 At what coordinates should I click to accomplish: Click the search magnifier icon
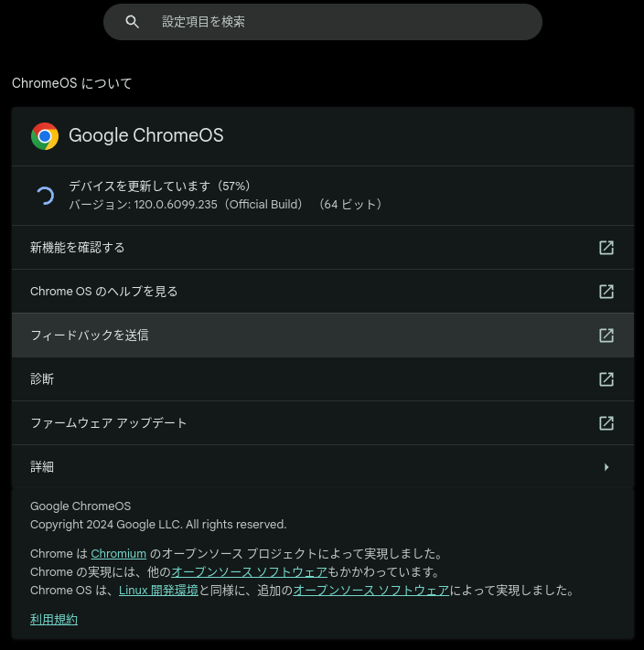pos(133,22)
